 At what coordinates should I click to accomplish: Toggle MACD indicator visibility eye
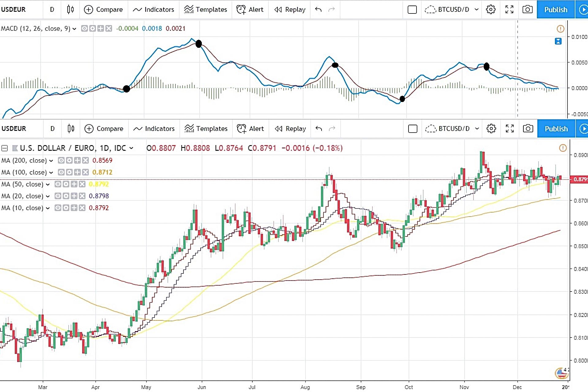pos(84,28)
